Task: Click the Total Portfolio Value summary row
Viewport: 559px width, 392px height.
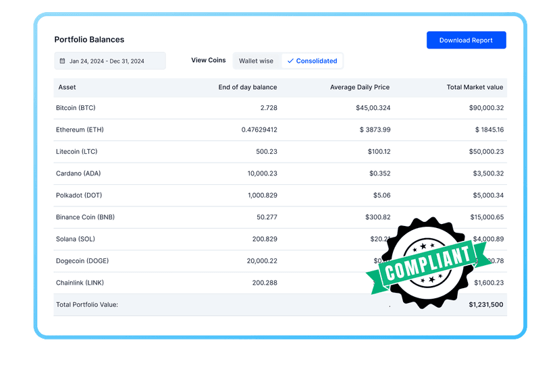Action: click(x=203, y=304)
